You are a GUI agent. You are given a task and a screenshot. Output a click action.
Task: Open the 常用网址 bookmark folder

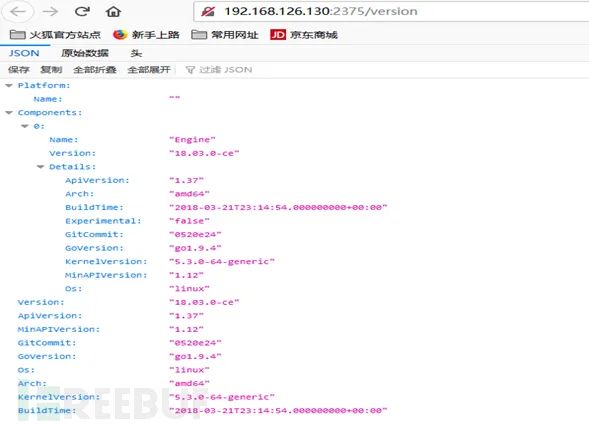click(225, 35)
